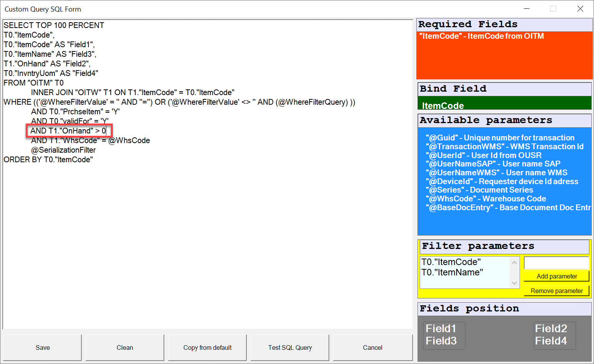Click Copy from default button
594x364 pixels.
207,348
